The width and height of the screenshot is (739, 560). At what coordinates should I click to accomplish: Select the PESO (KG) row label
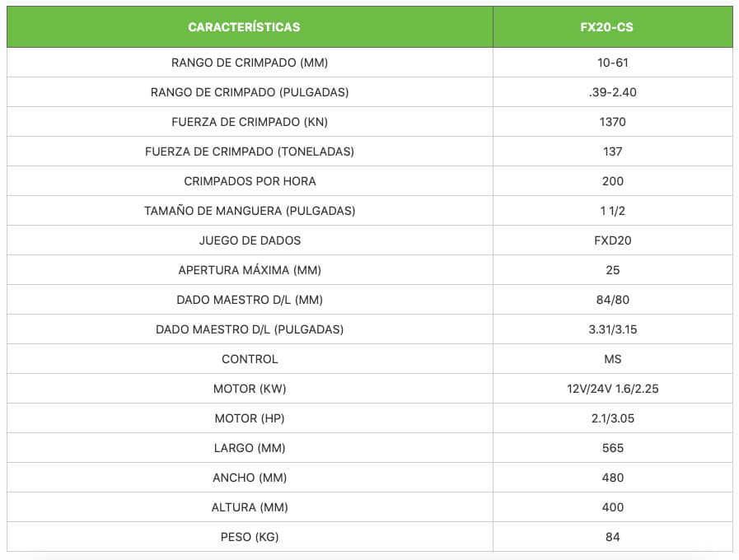[250, 537]
